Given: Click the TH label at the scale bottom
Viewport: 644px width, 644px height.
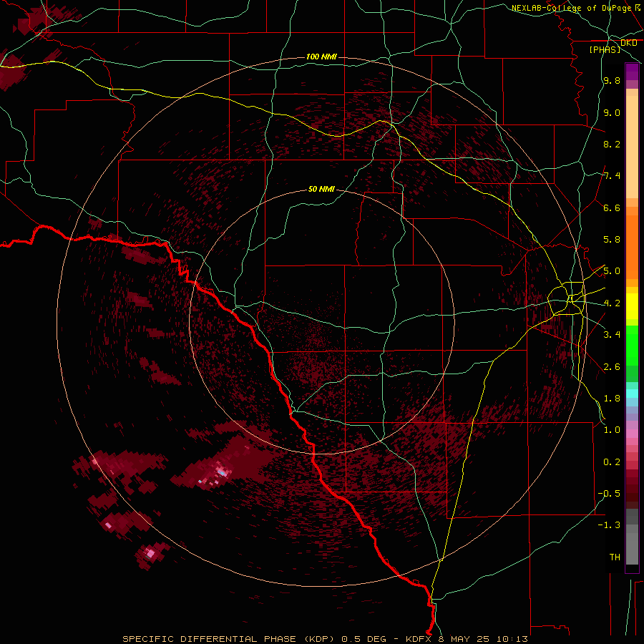Looking at the screenshot, I should [x=615, y=557].
